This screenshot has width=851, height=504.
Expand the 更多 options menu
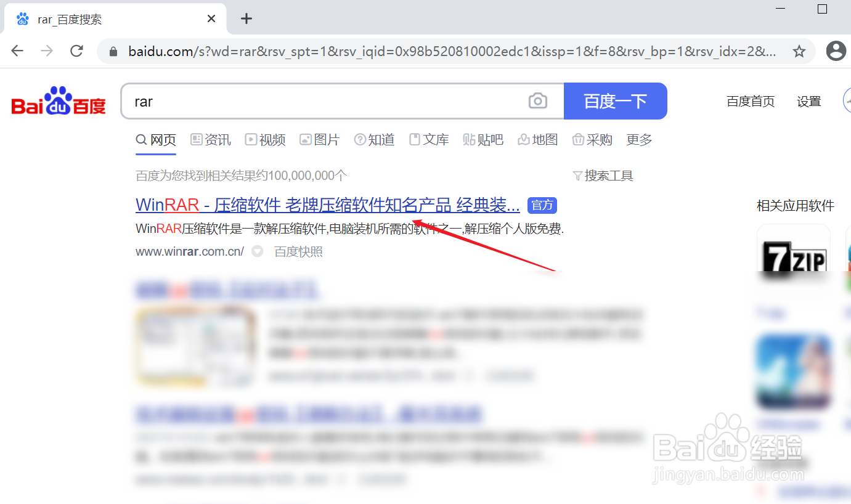638,140
